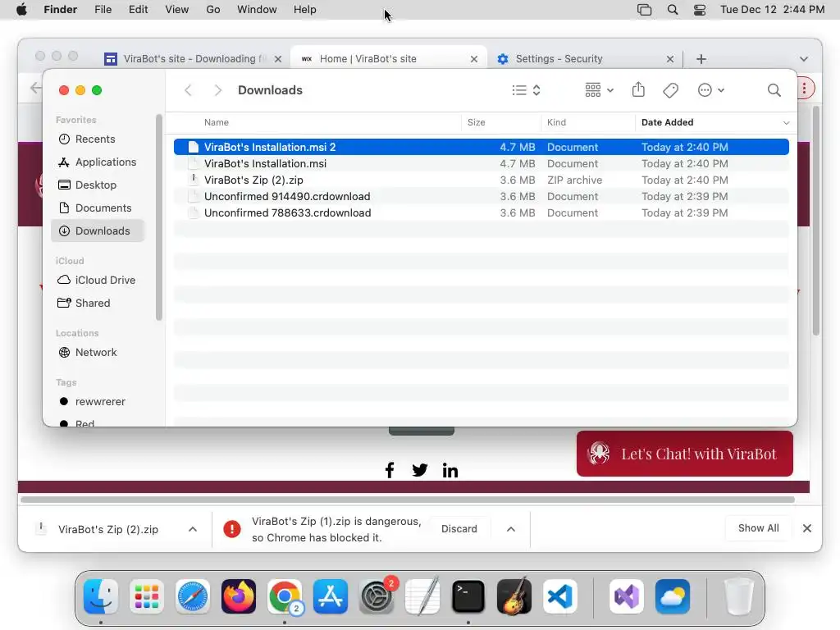The height and width of the screenshot is (630, 840).
Task: Change Finder list view mode
Action: 526,90
